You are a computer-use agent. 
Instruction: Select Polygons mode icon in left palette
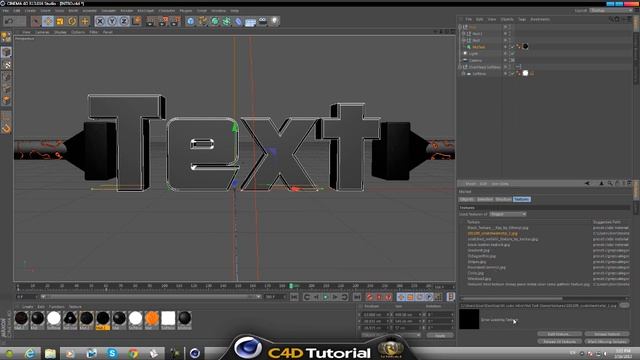click(6, 100)
